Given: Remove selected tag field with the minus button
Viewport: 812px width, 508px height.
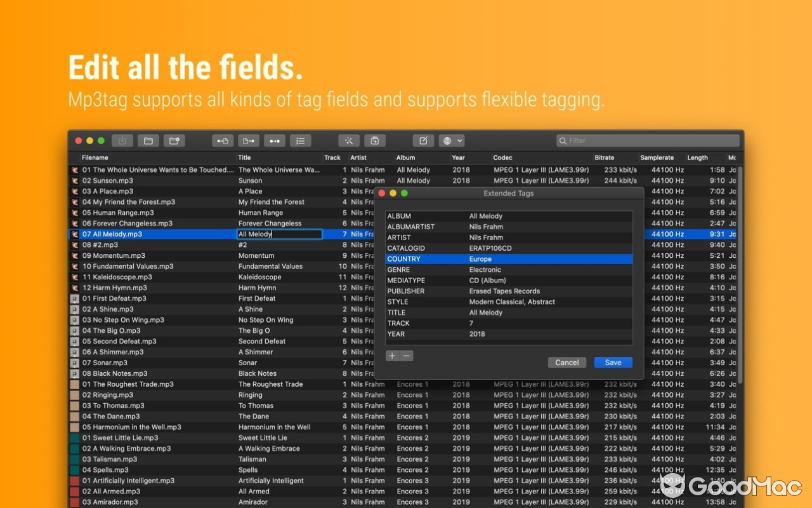Looking at the screenshot, I should point(406,356).
